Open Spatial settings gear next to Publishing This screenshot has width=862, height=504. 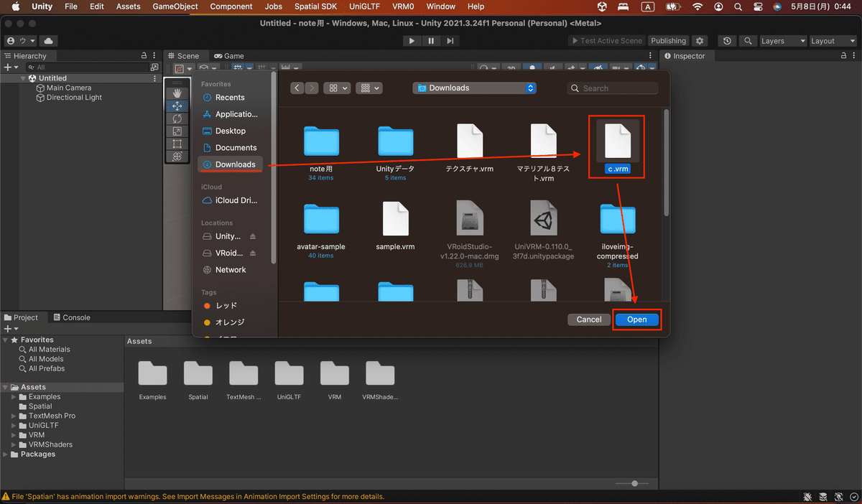[x=700, y=41]
